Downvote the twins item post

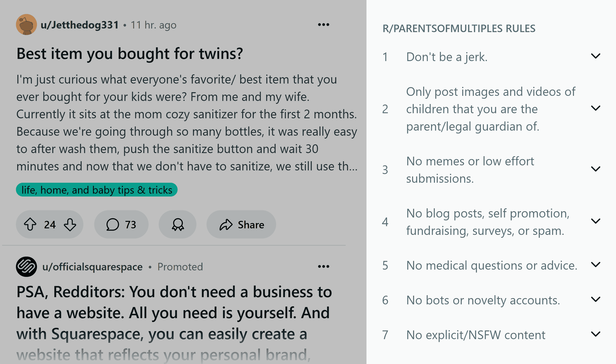[x=70, y=224]
